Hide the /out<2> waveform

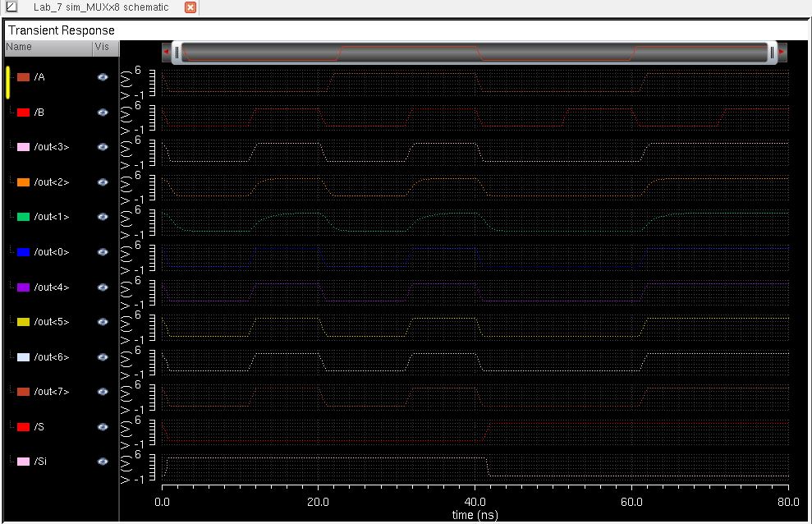pyautogui.click(x=103, y=182)
